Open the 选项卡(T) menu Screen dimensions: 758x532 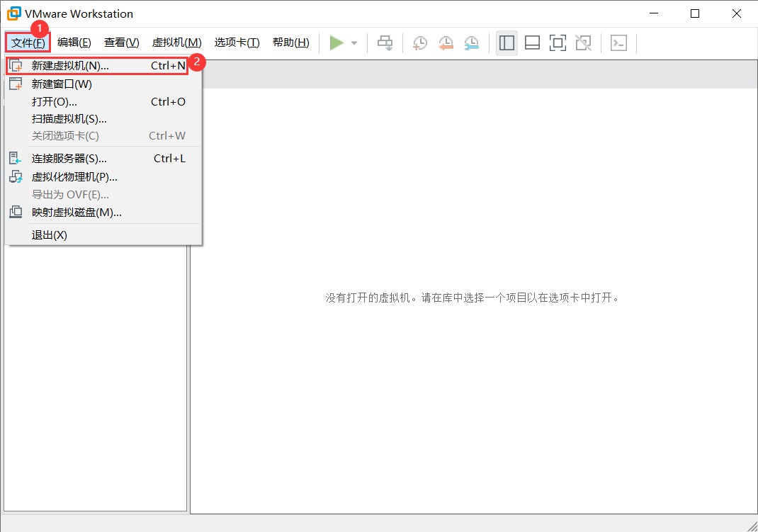pyautogui.click(x=237, y=43)
